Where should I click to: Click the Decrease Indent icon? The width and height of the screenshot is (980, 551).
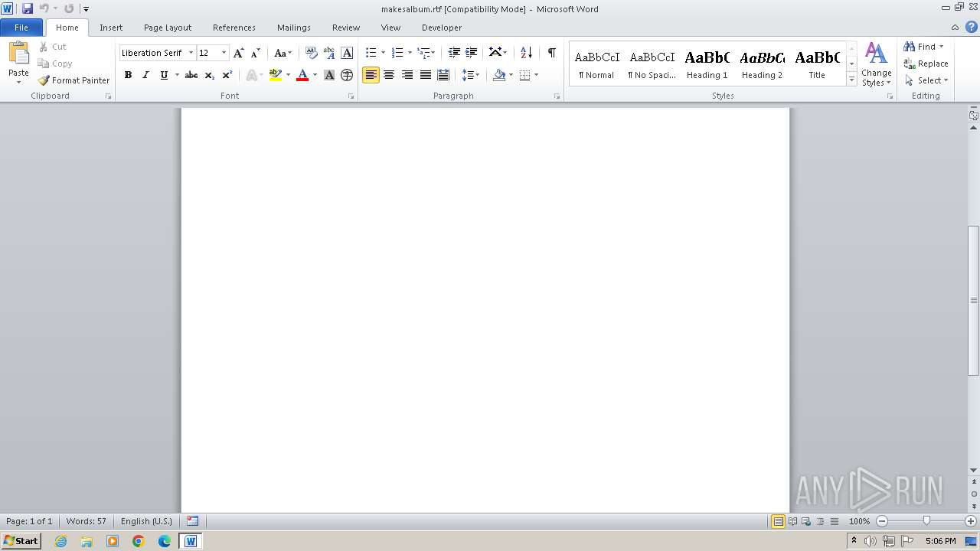click(454, 53)
